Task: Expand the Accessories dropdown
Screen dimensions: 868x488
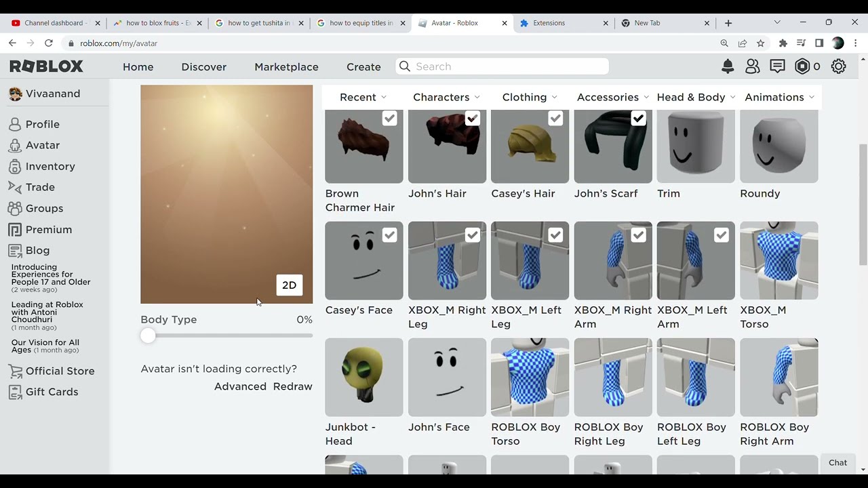Action: 613,97
